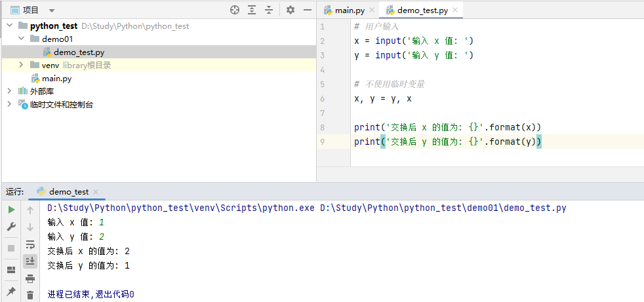
Task: Click the print line formatting x
Action: tap(448, 127)
